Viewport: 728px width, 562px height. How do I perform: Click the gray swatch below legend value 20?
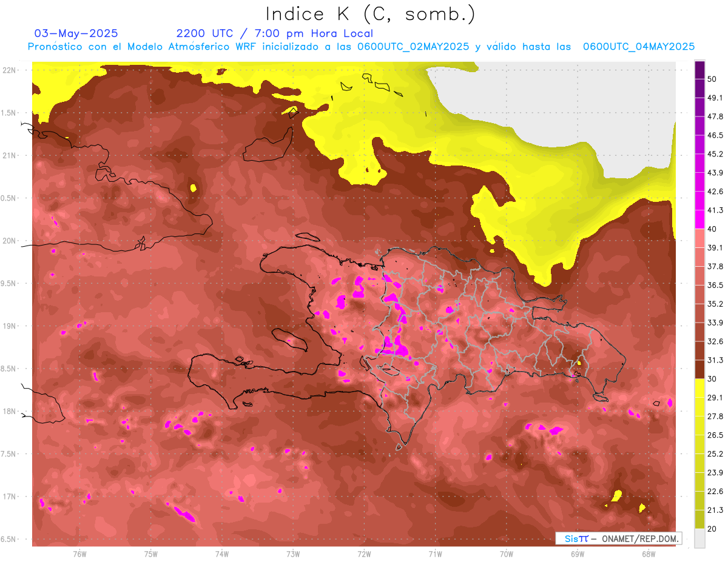tap(699, 538)
